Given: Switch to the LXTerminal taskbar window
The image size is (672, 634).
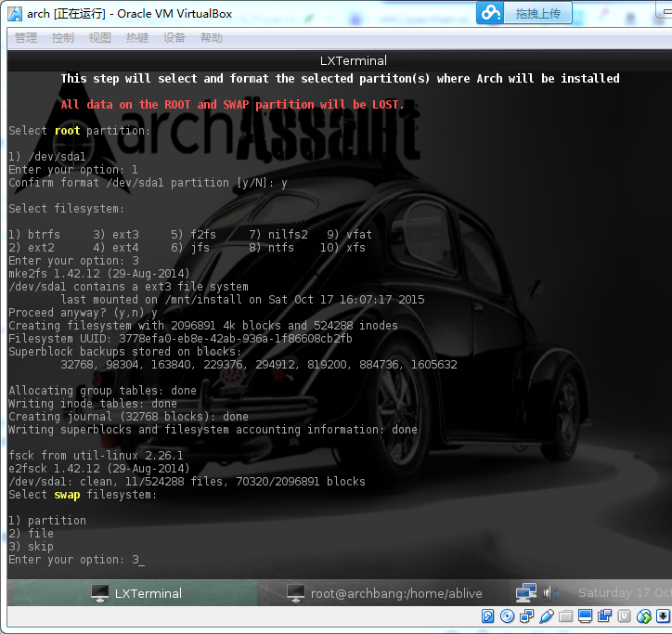Looking at the screenshot, I should (x=136, y=593).
